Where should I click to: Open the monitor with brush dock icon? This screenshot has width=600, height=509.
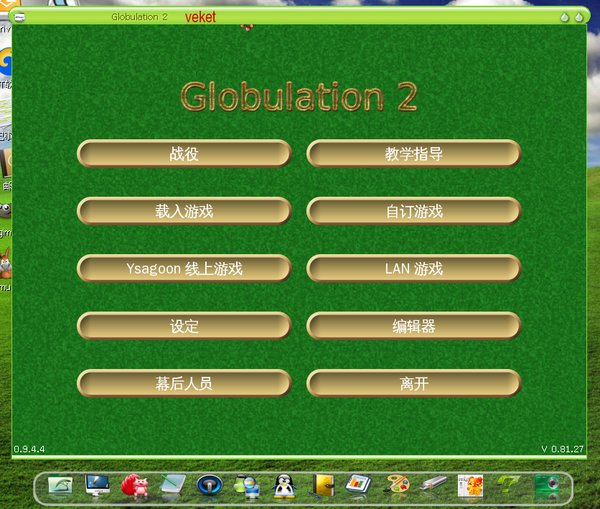click(x=97, y=485)
